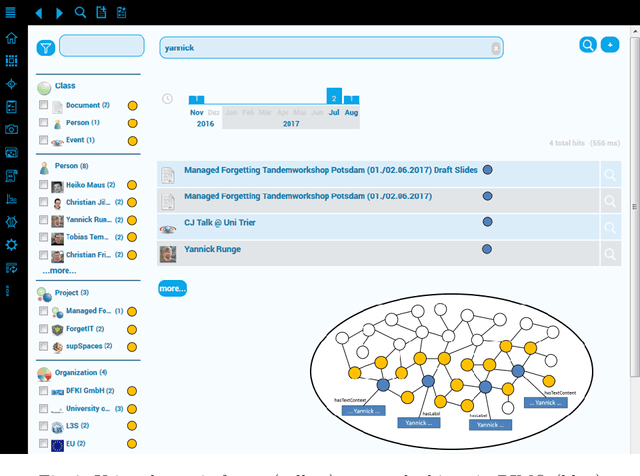Click the yellow dot beside DFKI GmbH
The height and width of the screenshot is (476, 640).
point(132,391)
